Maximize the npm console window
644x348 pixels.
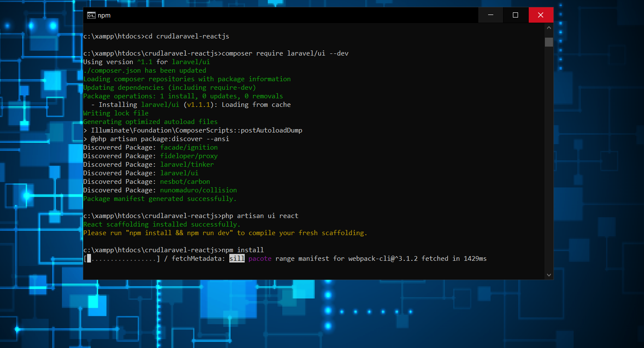point(515,15)
